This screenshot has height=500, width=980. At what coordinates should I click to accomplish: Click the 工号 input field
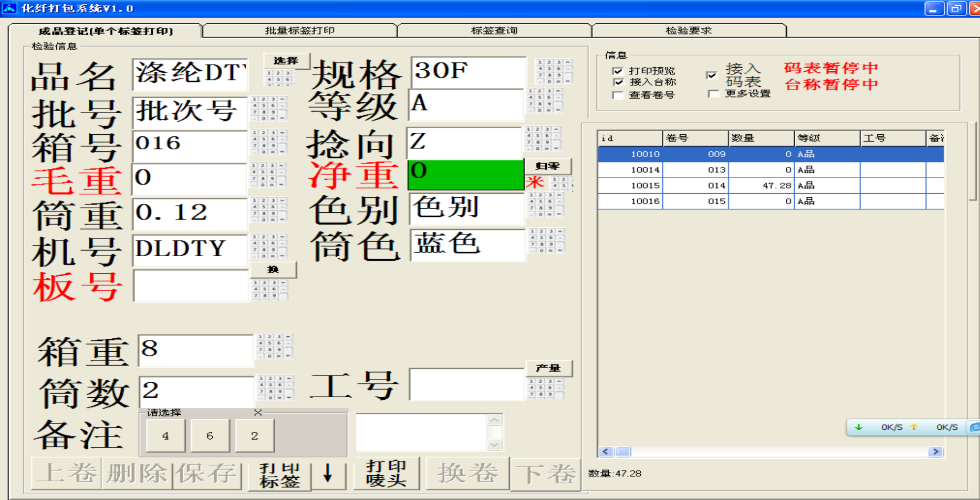coord(467,384)
